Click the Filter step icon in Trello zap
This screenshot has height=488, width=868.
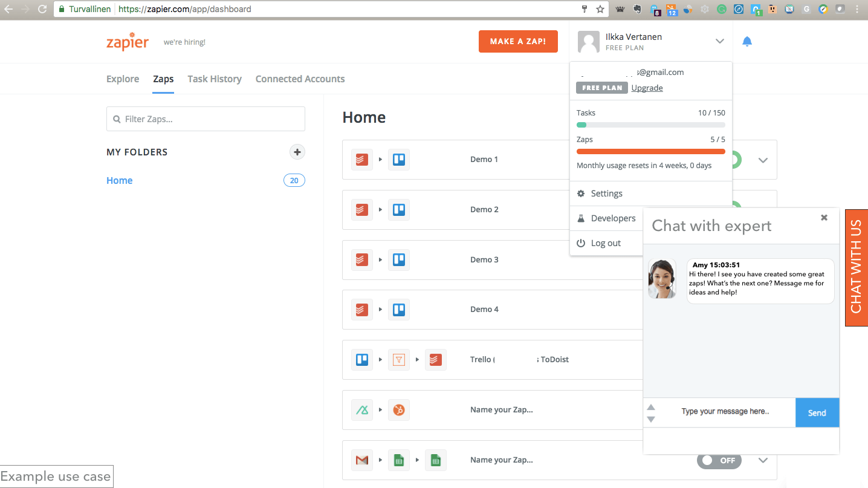point(398,360)
